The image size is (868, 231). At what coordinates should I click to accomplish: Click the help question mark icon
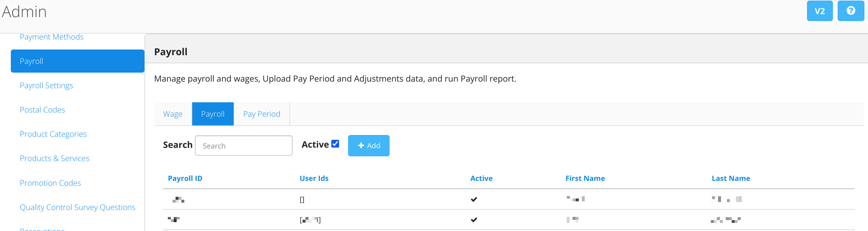851,11
